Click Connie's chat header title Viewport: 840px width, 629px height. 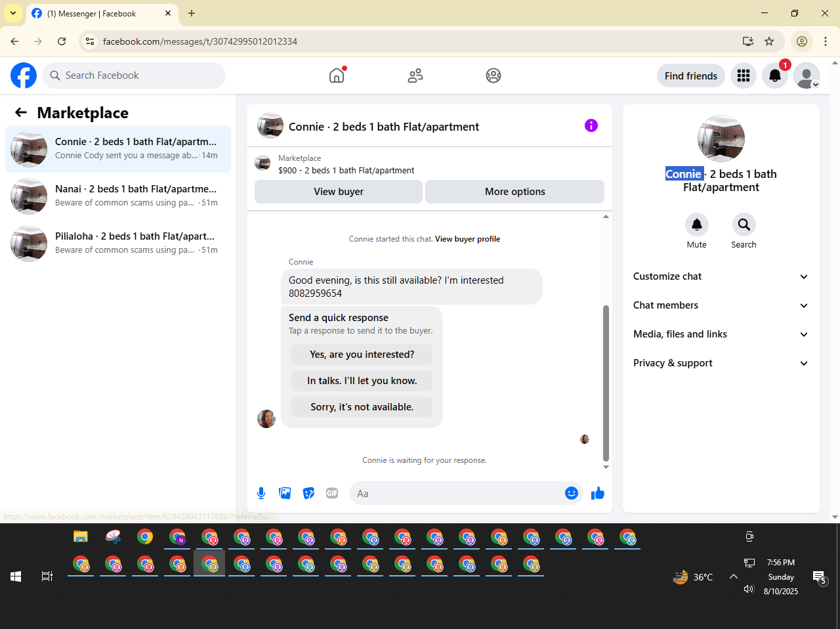click(384, 127)
